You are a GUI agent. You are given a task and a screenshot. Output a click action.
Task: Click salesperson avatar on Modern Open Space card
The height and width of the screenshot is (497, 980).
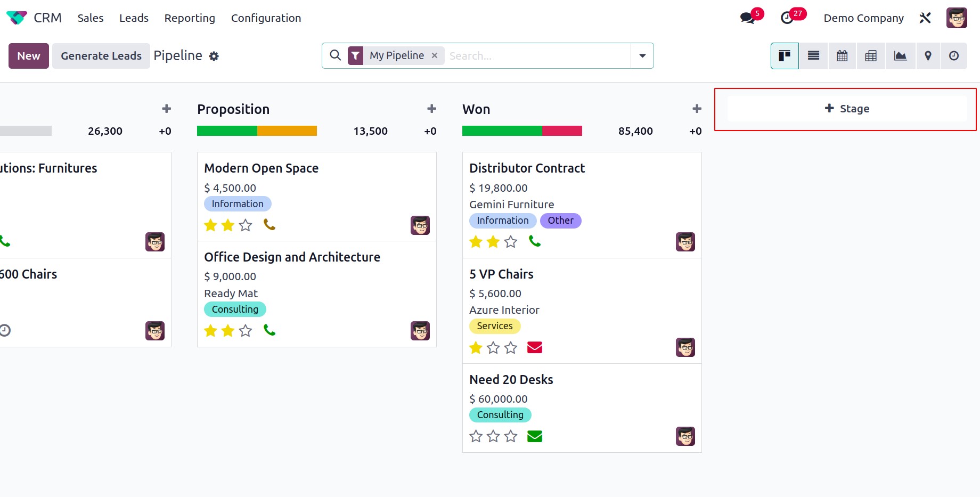(x=420, y=225)
